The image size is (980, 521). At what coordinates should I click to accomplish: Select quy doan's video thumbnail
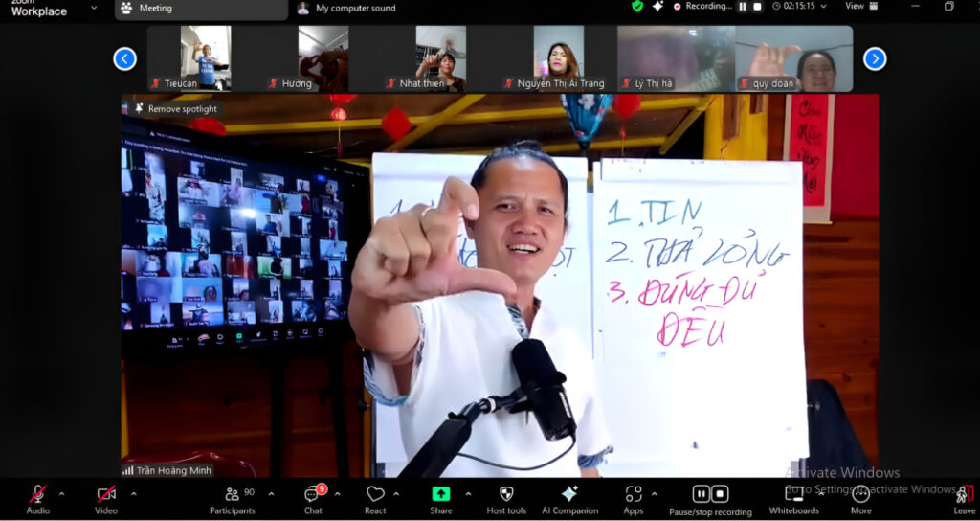793,58
